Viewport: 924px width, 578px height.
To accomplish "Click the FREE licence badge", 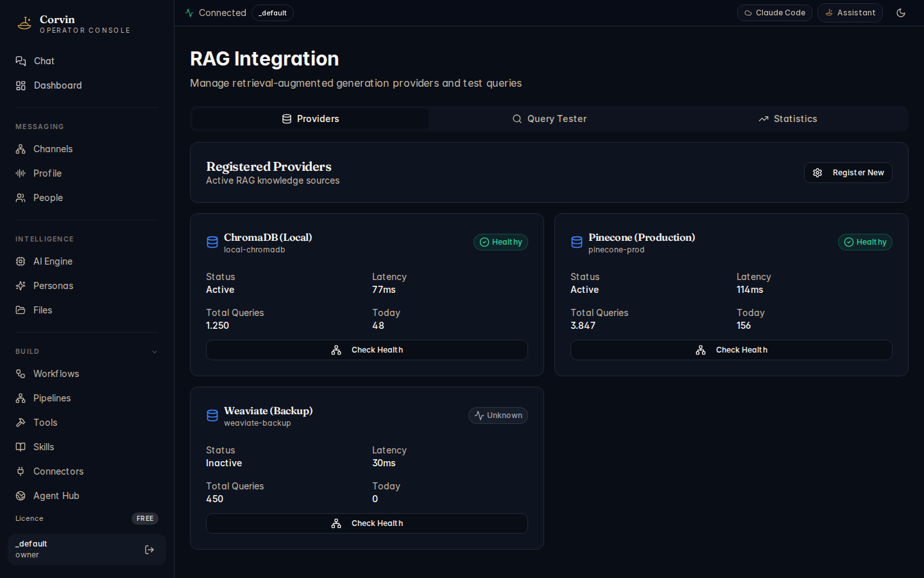I will (145, 518).
